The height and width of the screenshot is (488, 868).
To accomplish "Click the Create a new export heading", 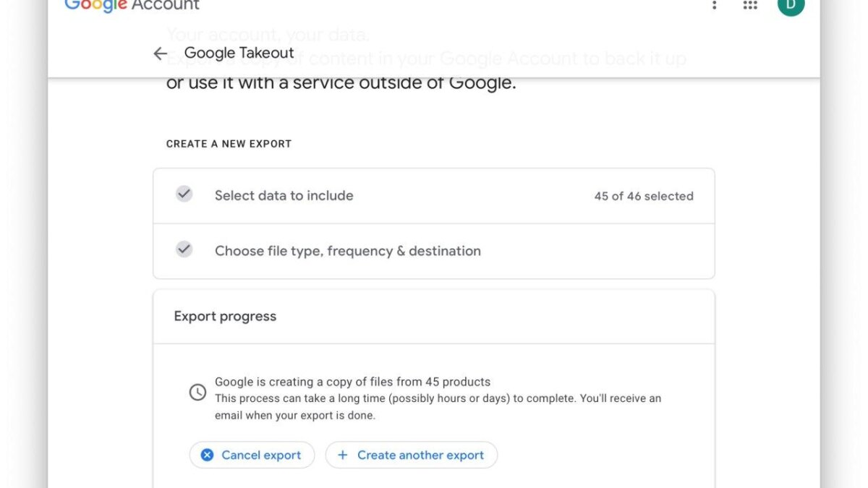I will pyautogui.click(x=229, y=144).
